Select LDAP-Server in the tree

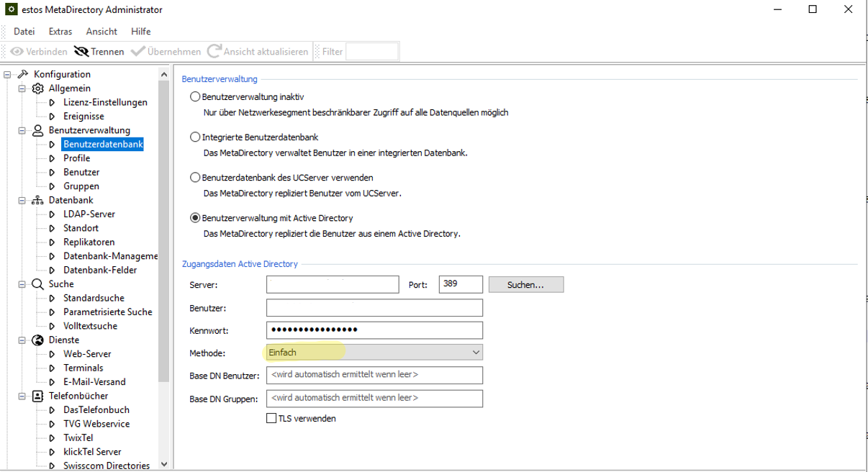point(89,214)
